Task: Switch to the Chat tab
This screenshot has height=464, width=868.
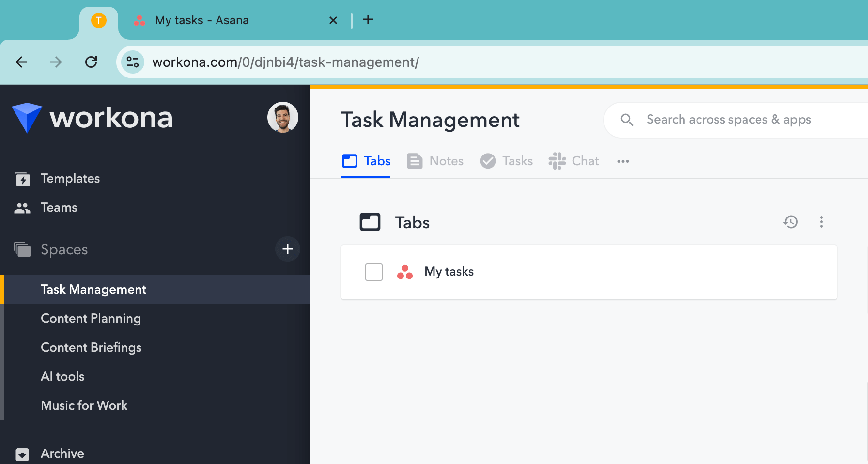Action: coord(573,161)
